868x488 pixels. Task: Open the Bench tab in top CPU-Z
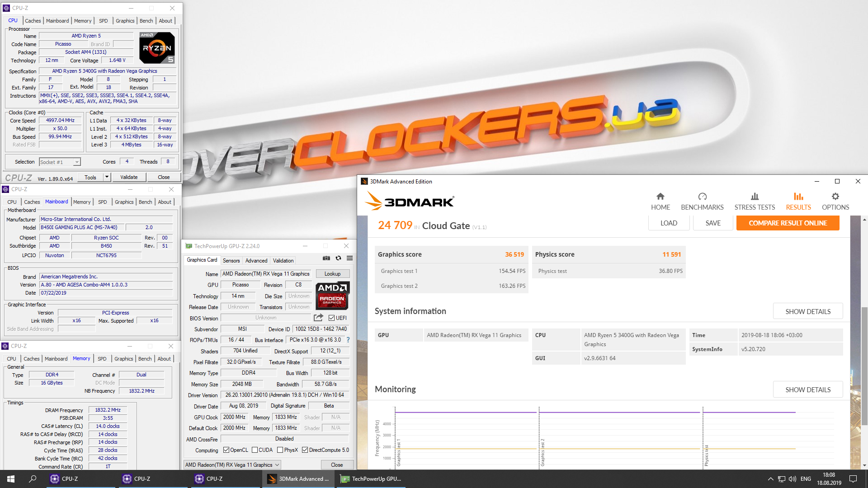146,21
